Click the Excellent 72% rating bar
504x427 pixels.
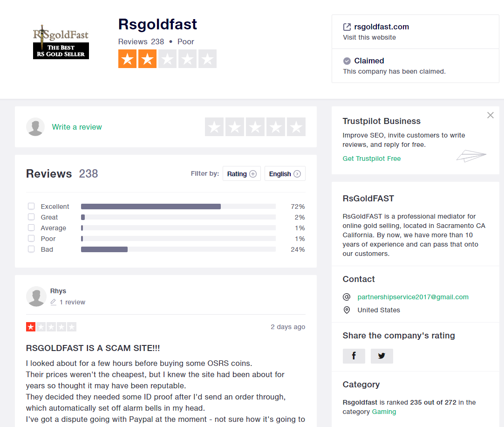178,206
